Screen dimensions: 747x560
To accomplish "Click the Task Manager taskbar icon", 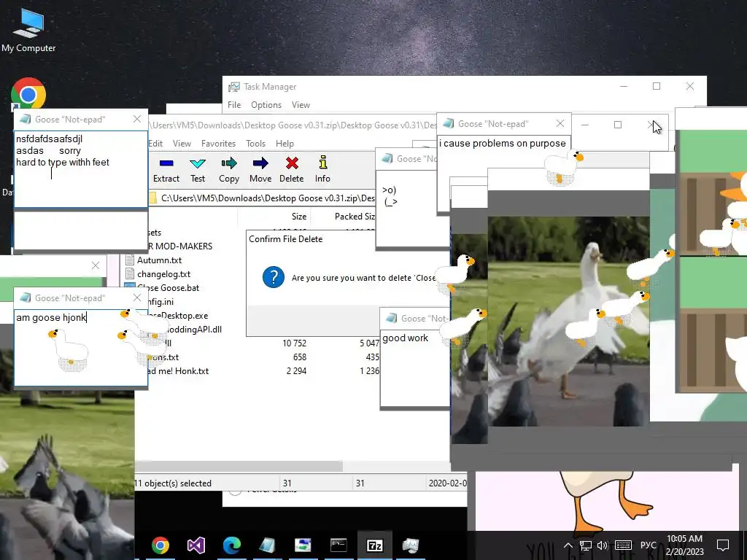I will coord(410,545).
